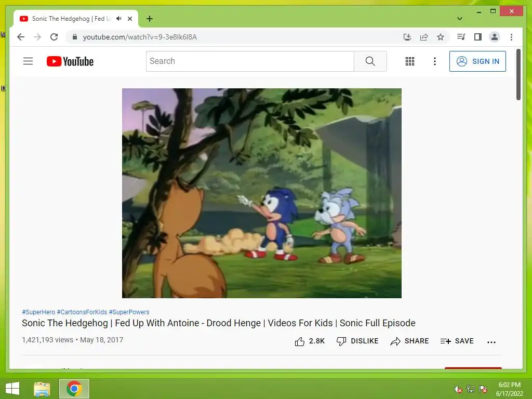Open Chrome media controls icon
This screenshot has width=532, height=399.
click(461, 37)
